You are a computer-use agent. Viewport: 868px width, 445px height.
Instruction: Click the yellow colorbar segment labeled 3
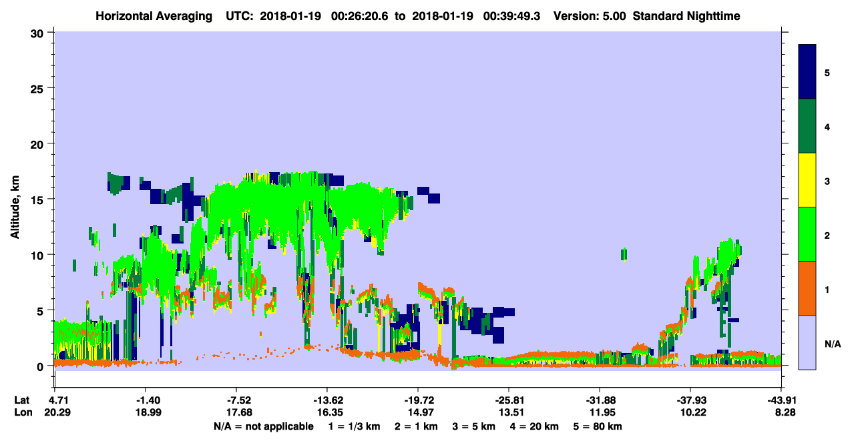[x=808, y=180]
